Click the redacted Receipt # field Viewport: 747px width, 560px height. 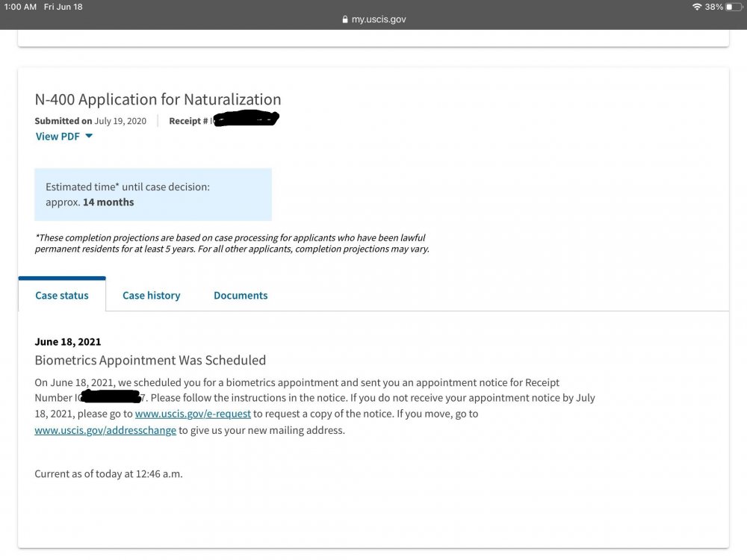pos(245,119)
